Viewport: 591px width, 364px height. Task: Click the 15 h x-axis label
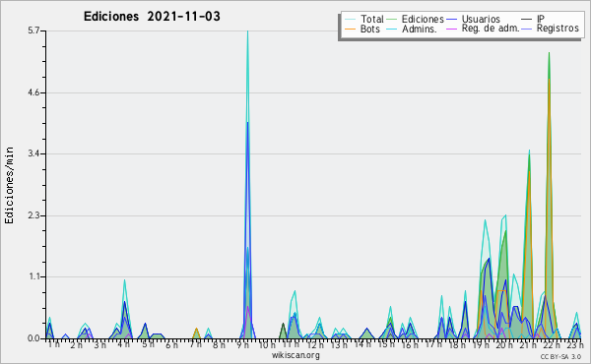pyautogui.click(x=386, y=344)
